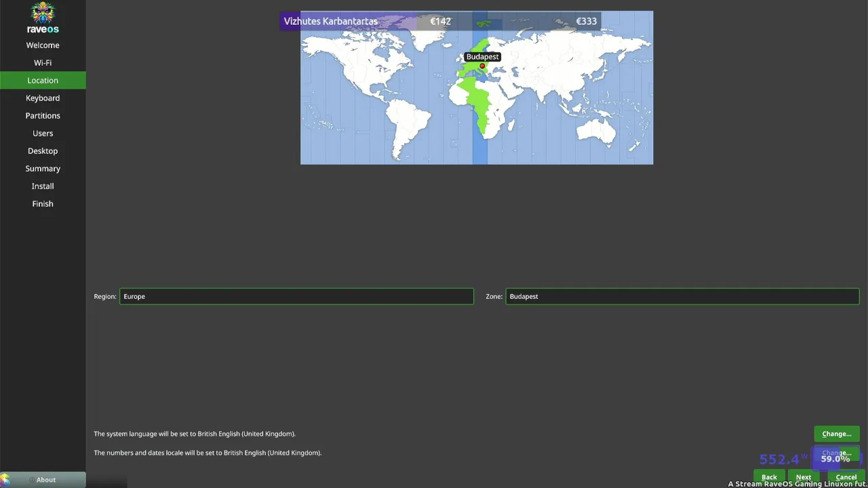868x488 pixels.
Task: Click the RaveOS logo in the sidebar
Action: coord(43,18)
